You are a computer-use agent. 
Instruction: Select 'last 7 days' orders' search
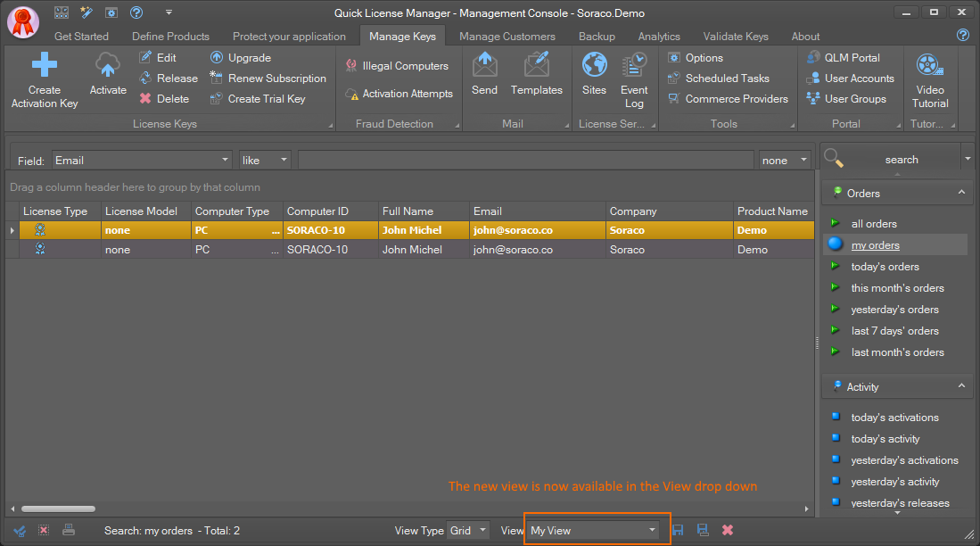[x=895, y=331]
